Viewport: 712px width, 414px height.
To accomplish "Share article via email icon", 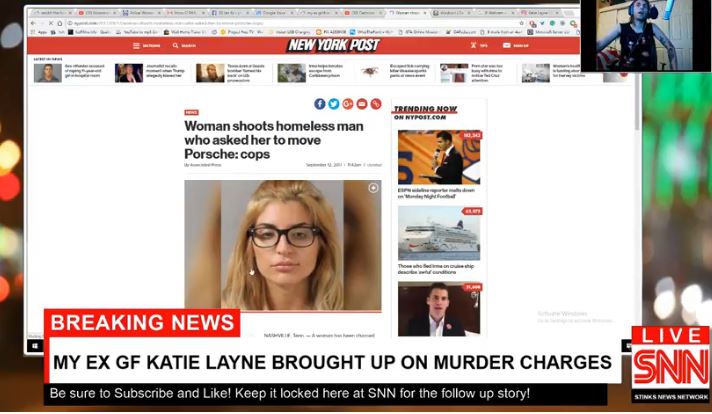I will (362, 104).
